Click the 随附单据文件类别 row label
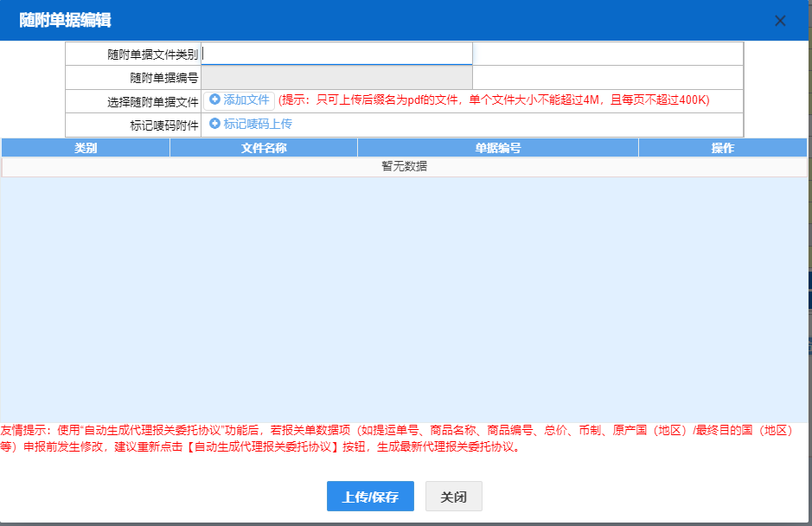 (x=153, y=55)
